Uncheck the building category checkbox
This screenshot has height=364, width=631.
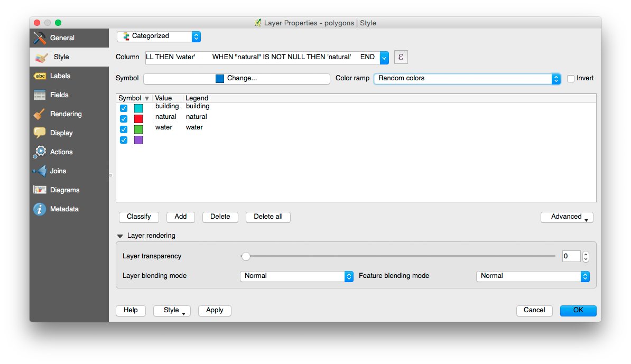pos(124,108)
